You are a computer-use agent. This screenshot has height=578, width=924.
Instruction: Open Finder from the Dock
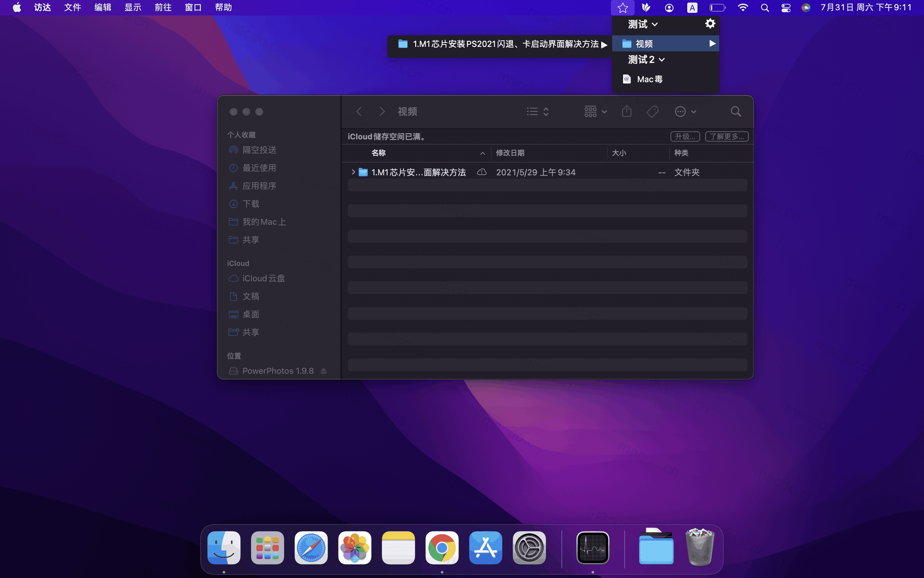[224, 547]
